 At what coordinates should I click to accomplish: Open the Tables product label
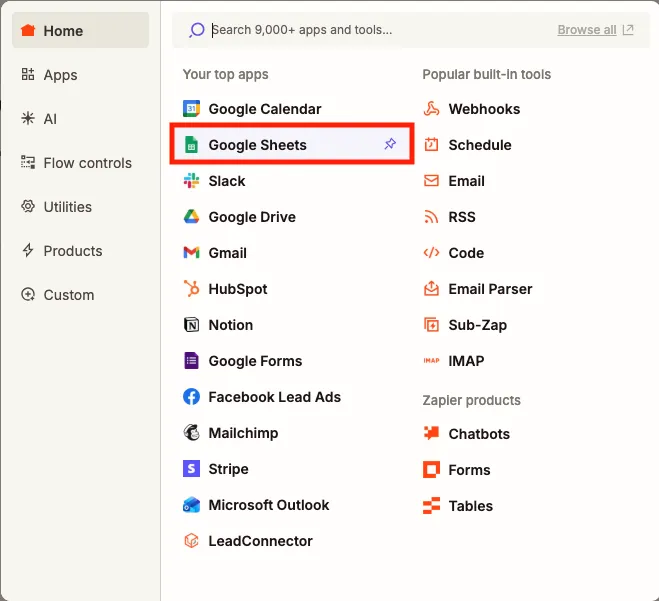click(x=471, y=506)
